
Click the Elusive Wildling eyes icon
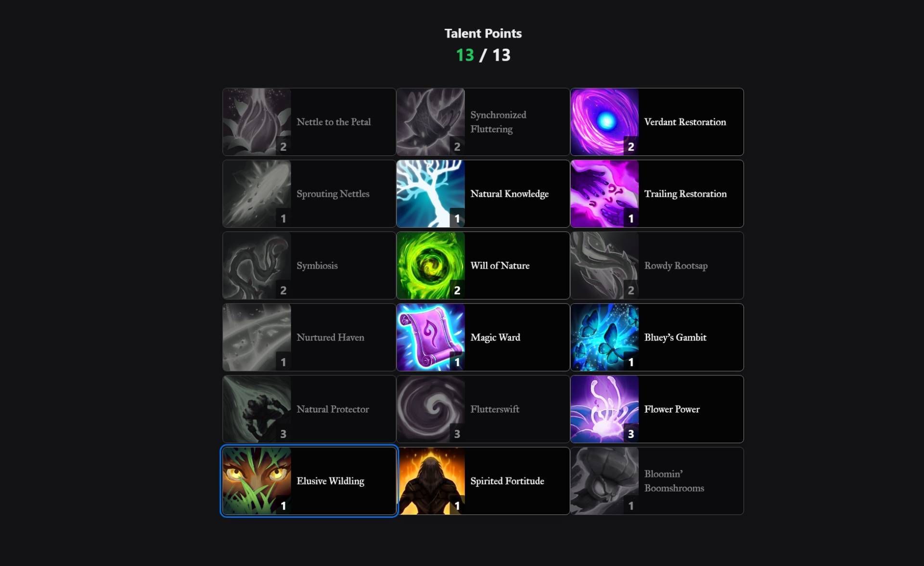[257, 481]
